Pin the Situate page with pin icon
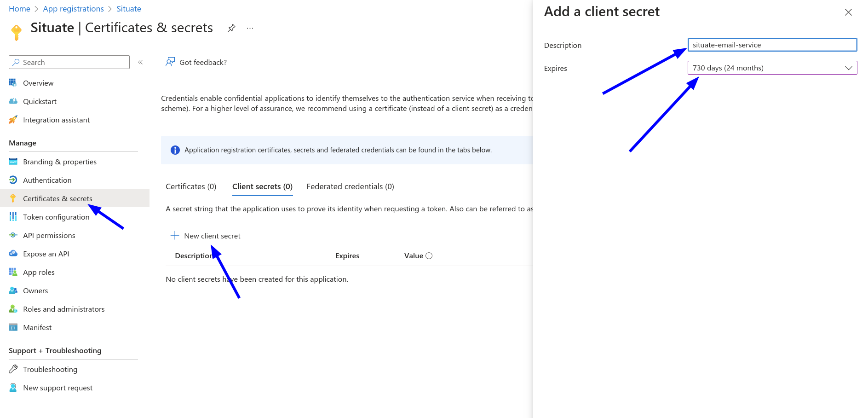868x418 pixels. tap(231, 28)
